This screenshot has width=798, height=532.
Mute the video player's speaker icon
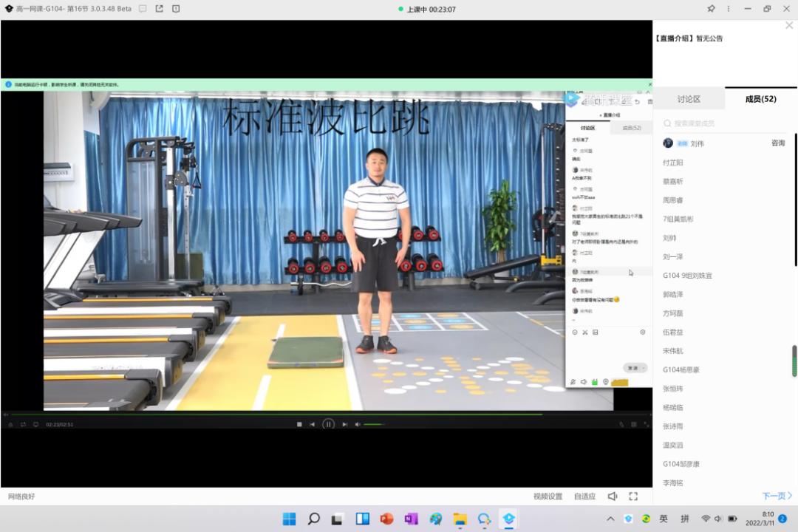(358, 424)
